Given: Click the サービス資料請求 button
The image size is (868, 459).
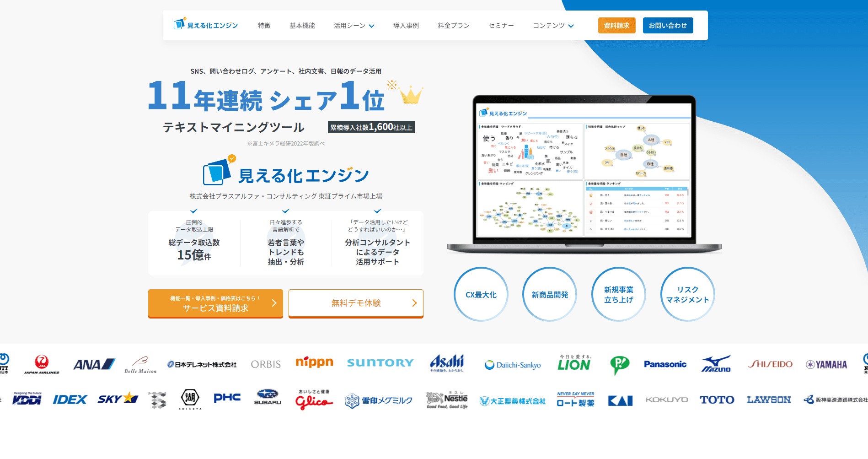Looking at the screenshot, I should pos(215,303).
